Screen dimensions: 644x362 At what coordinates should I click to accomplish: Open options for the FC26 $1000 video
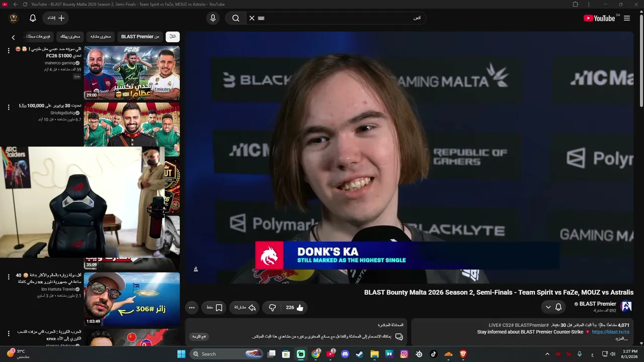coord(9,51)
